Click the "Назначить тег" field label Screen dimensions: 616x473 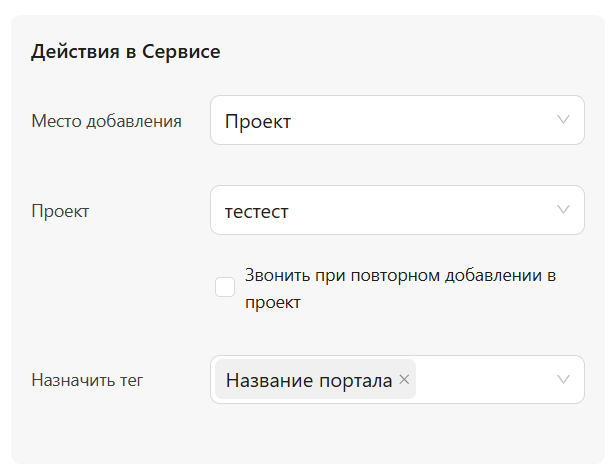pos(87,380)
